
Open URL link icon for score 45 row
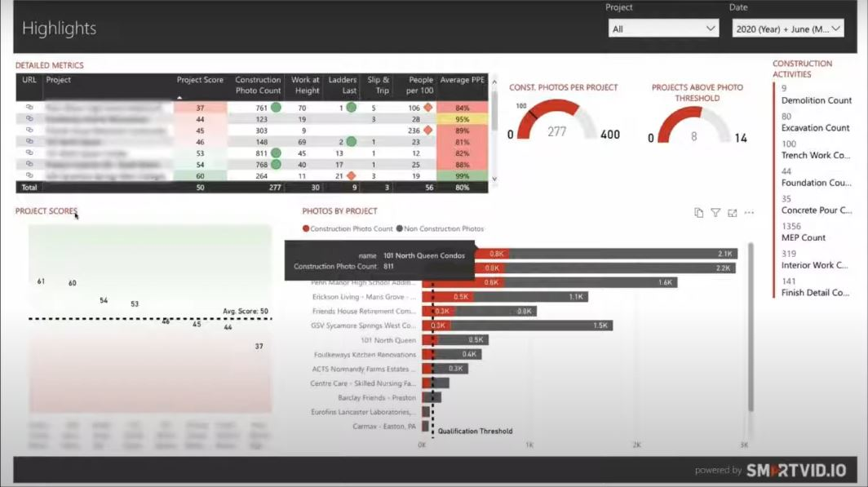(29, 130)
